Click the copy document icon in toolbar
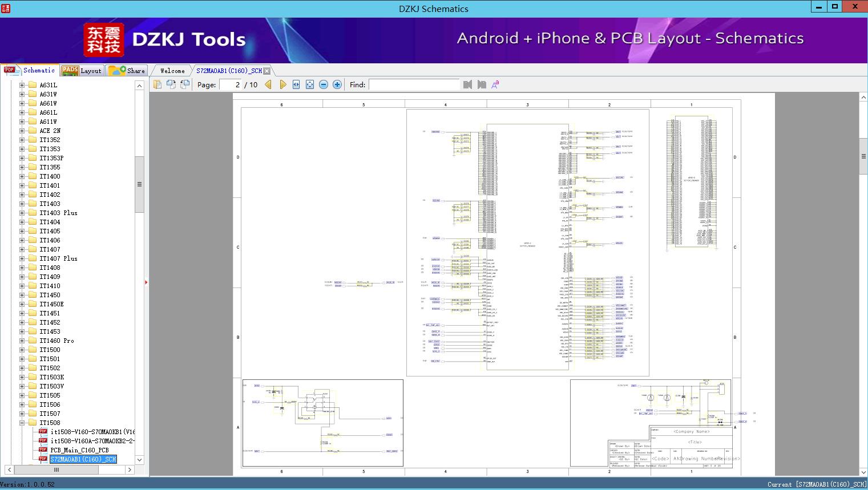The height and width of the screenshot is (490, 868). pyautogui.click(x=158, y=84)
